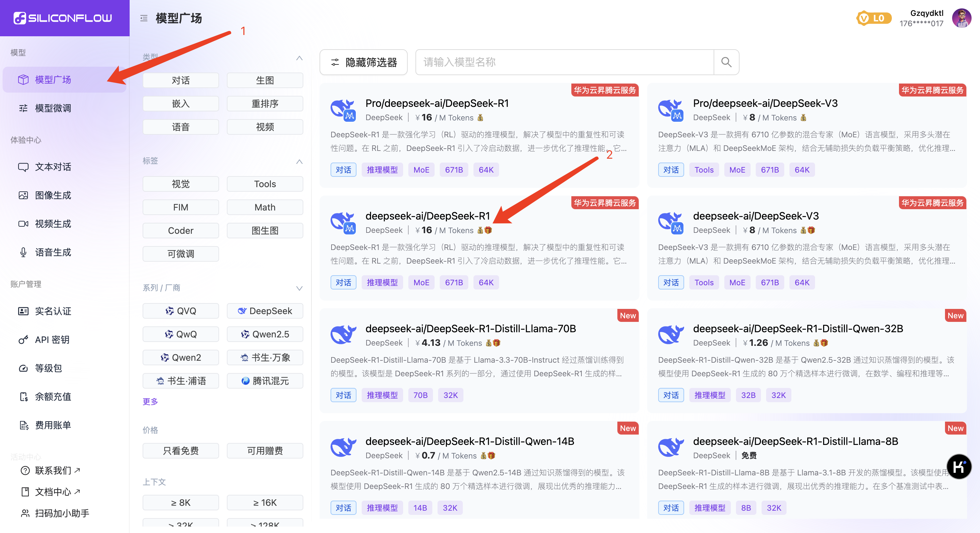
Task: Click the SiliconFlow logo
Action: [x=63, y=18]
